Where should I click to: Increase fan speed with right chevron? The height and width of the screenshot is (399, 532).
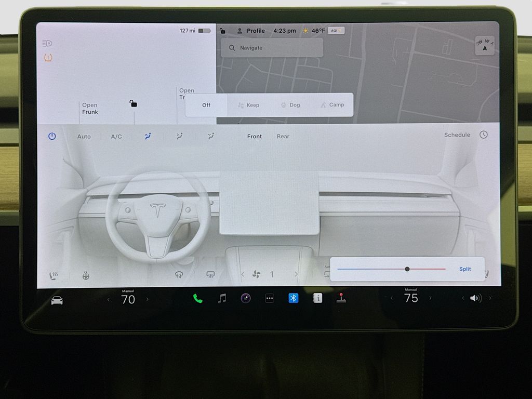point(296,274)
